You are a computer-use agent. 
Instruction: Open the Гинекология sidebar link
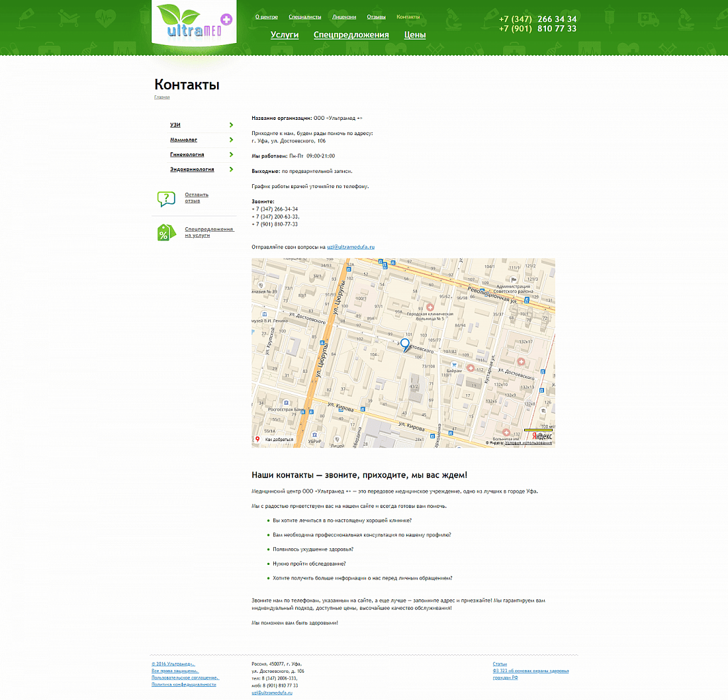click(x=187, y=155)
